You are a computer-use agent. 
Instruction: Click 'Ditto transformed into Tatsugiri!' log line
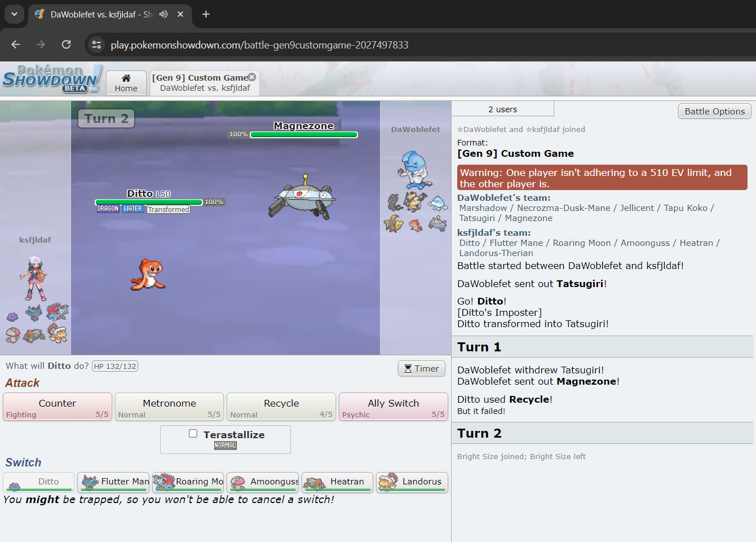coord(533,324)
